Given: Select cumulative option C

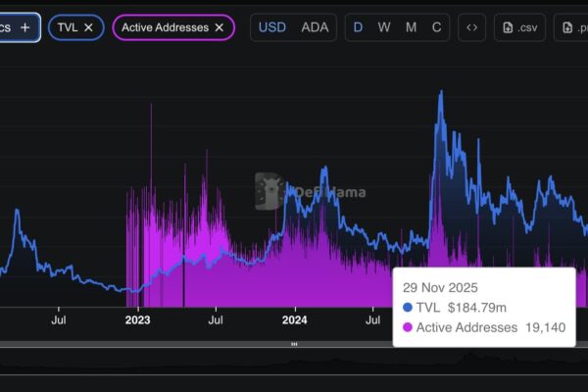Looking at the screenshot, I should click(x=436, y=27).
